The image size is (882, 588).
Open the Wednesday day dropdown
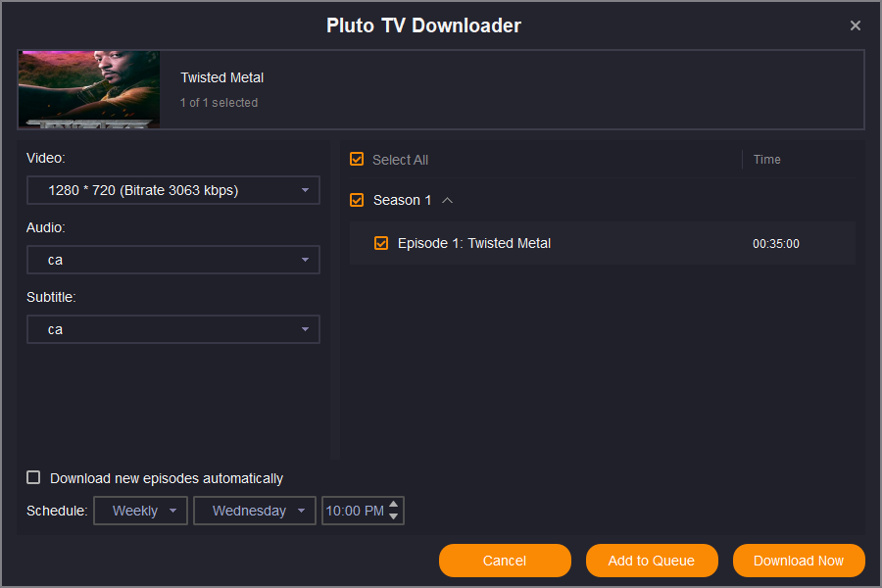point(255,511)
